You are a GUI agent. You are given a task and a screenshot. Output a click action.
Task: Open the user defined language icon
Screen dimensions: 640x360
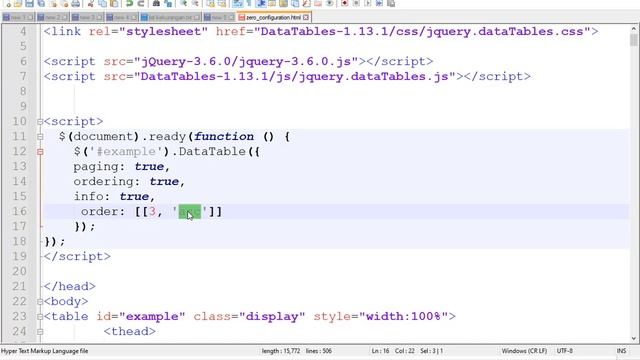coord(272,4)
